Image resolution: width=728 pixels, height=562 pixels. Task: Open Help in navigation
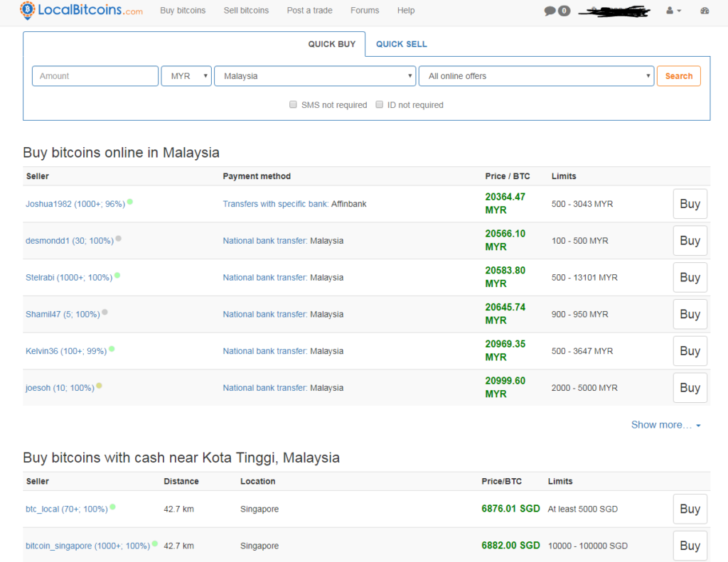point(406,10)
